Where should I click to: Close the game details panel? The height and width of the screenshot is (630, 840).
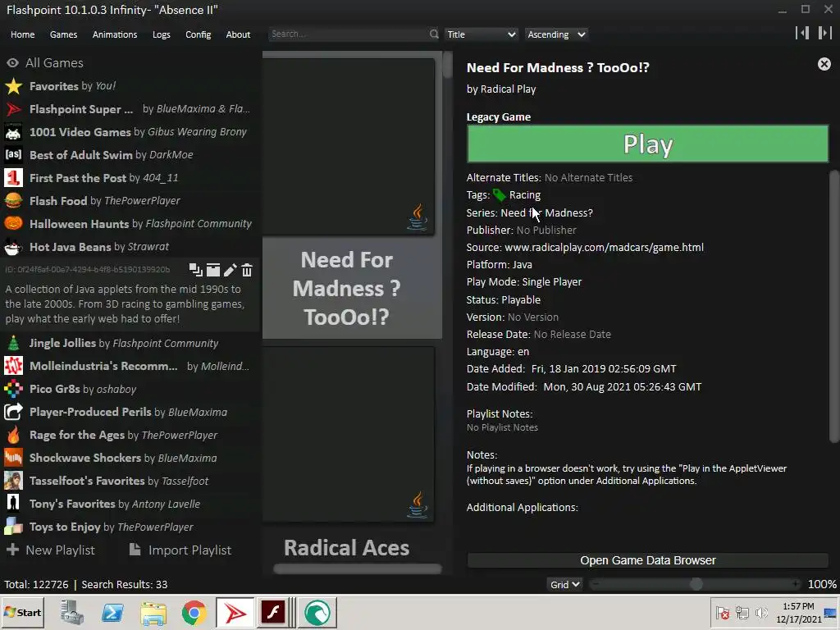click(x=824, y=64)
